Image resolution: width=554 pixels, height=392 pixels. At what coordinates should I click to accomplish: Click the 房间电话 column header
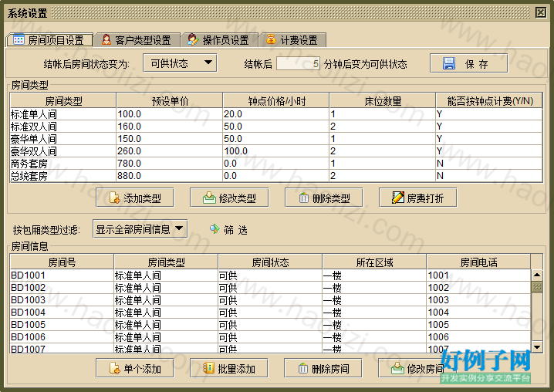478,262
